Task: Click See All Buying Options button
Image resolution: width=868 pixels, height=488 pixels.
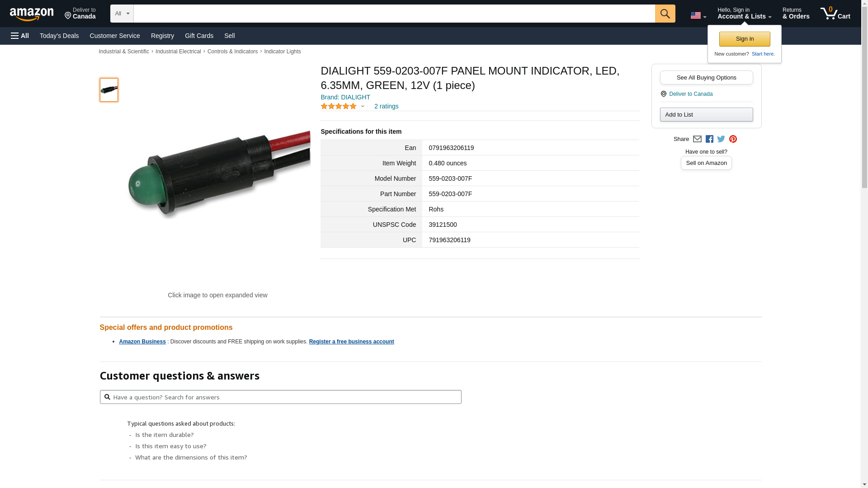Action: pos(706,77)
